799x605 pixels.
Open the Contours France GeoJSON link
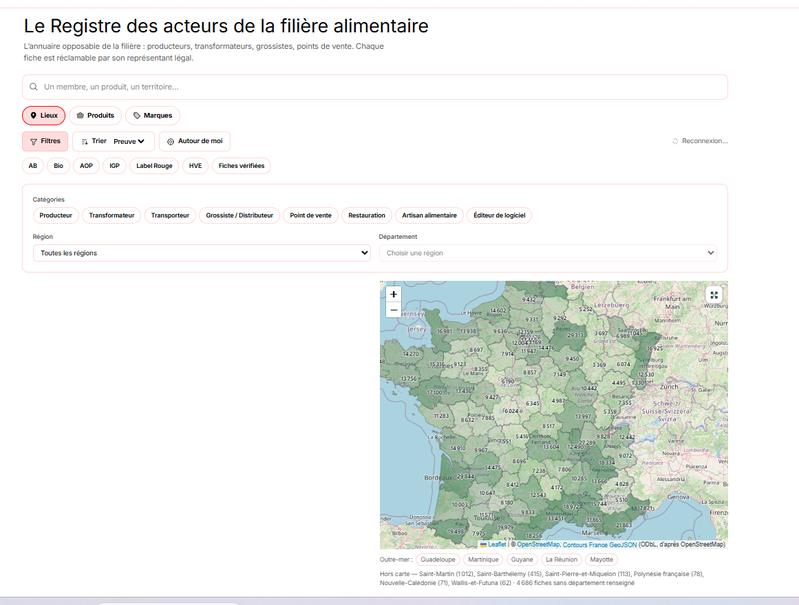click(x=600, y=544)
